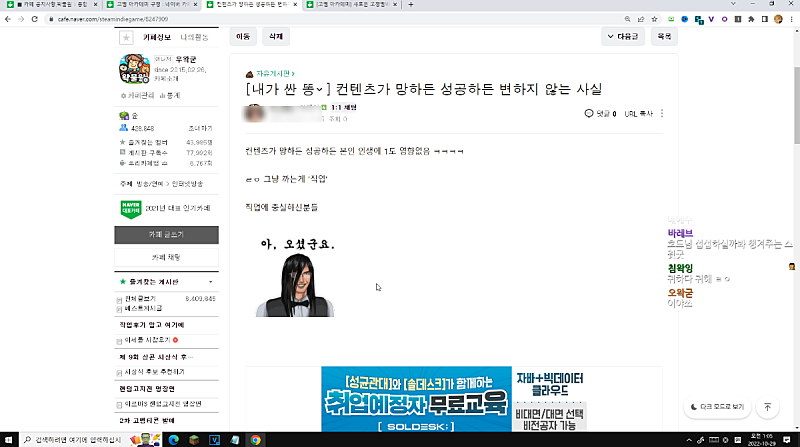The image size is (800, 447).
Task: Open Microsoft Edge from taskbar
Action: point(173,439)
